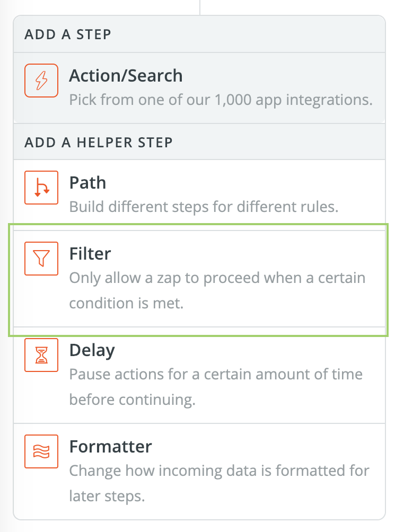Click the ADD A HELPER STEP header
This screenshot has width=404, height=532.
click(99, 143)
